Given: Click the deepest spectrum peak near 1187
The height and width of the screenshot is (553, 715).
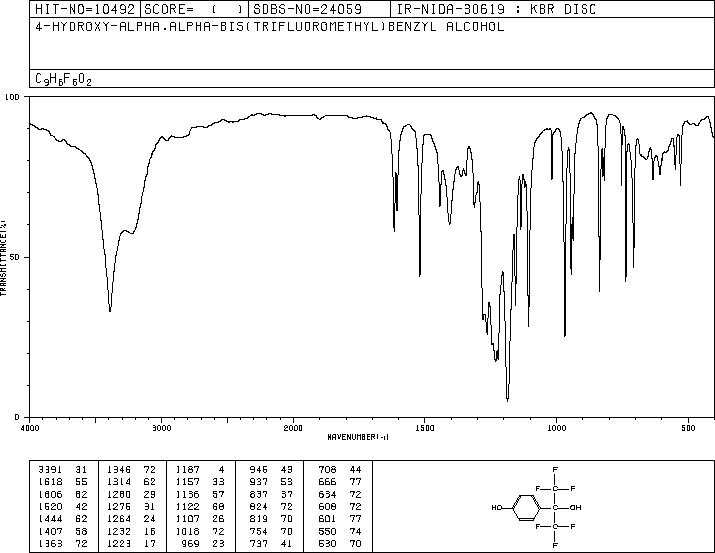Looking at the screenshot, I should [x=508, y=399].
